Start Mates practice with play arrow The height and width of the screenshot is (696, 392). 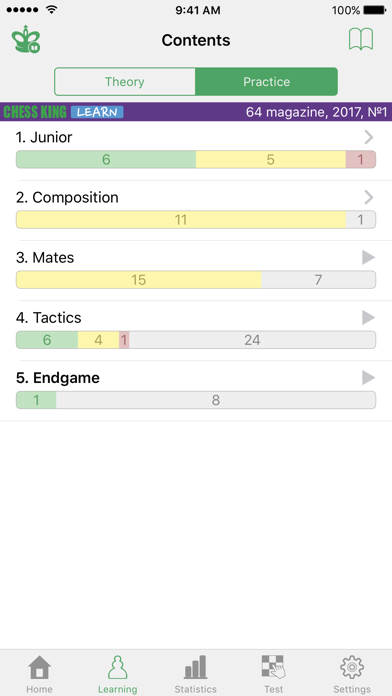pyautogui.click(x=368, y=257)
